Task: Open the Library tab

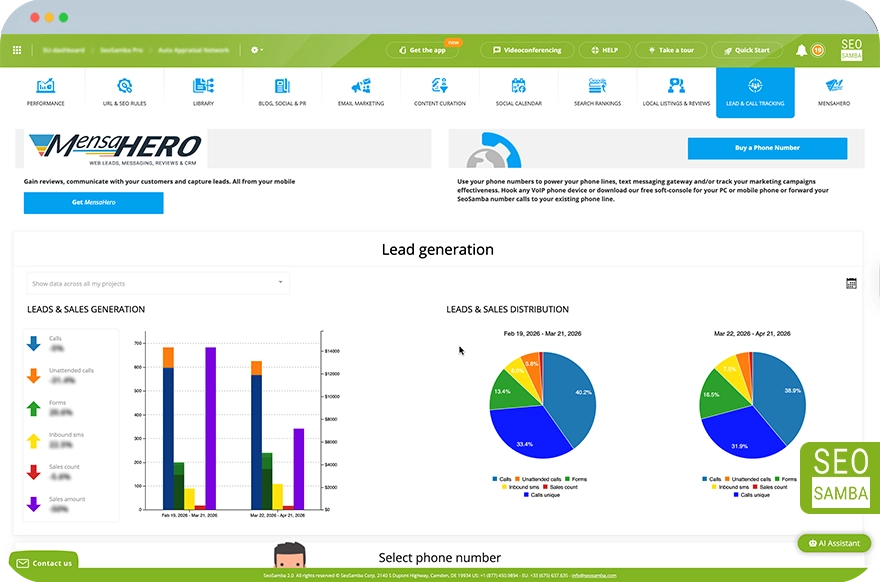Action: (203, 93)
